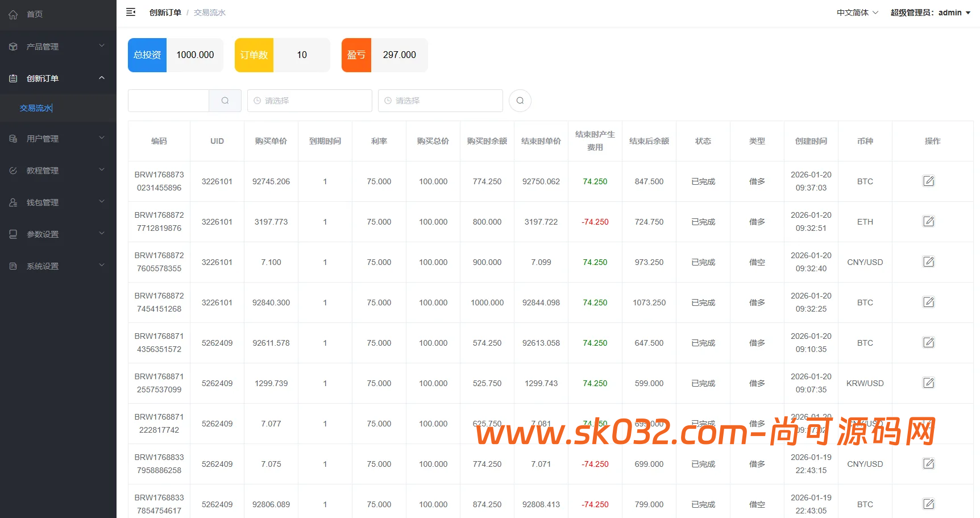Viewport: 980px width, 518px height.
Task: Open the 用户管理 user management section icon
Action: point(13,138)
